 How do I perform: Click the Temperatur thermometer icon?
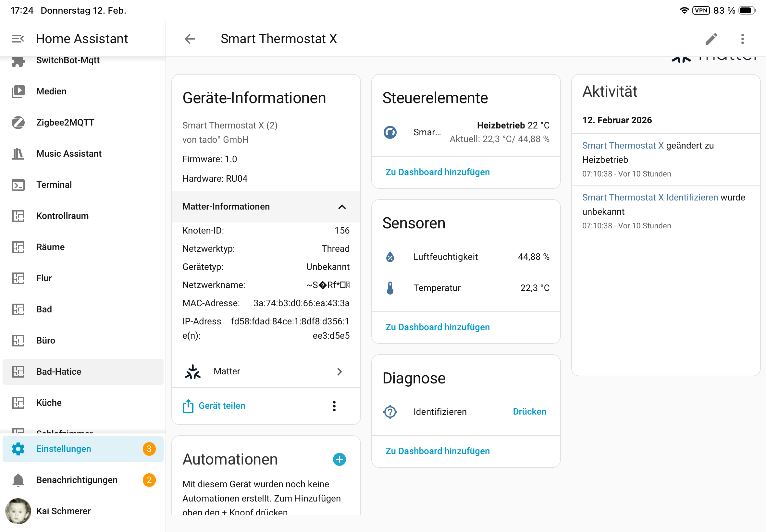(390, 288)
